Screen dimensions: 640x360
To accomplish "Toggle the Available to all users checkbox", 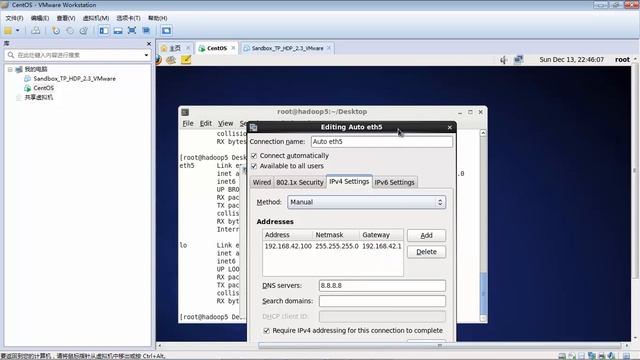I will [x=254, y=166].
